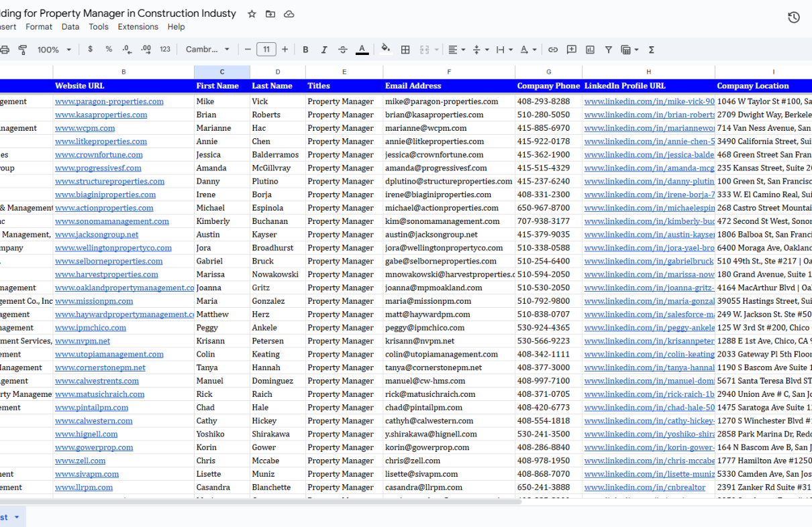This screenshot has width=812, height=527.
Task: Click the Functions sigma icon
Action: click(652, 50)
